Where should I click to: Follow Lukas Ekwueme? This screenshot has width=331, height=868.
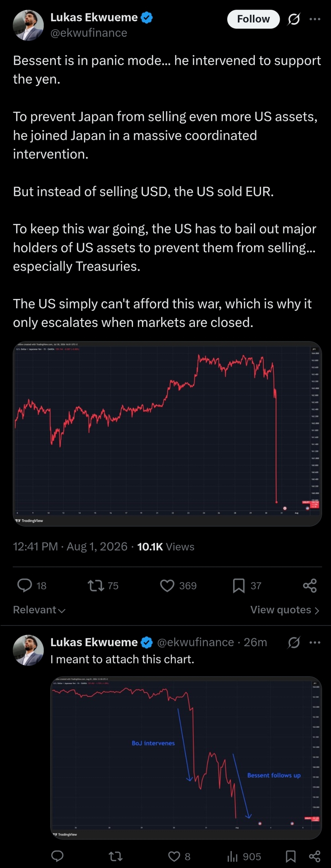pyautogui.click(x=253, y=19)
